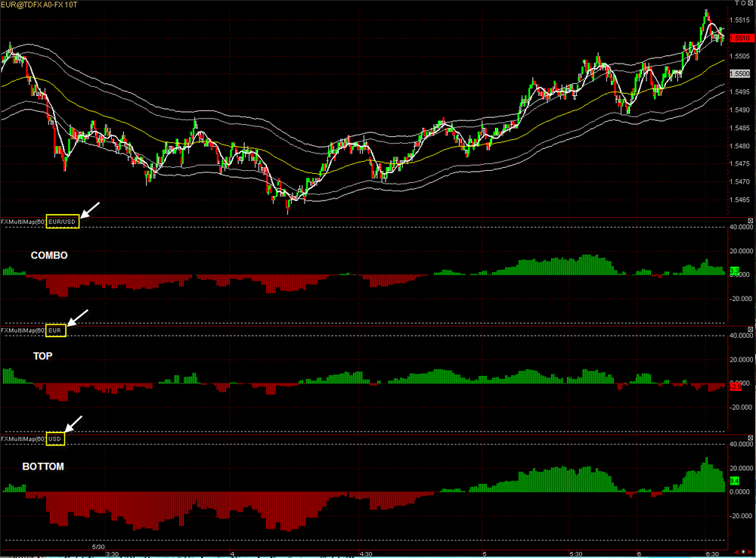The image size is (756, 558).
Task: Click the -20.000 scale label in EUR pane
Action: click(740, 407)
